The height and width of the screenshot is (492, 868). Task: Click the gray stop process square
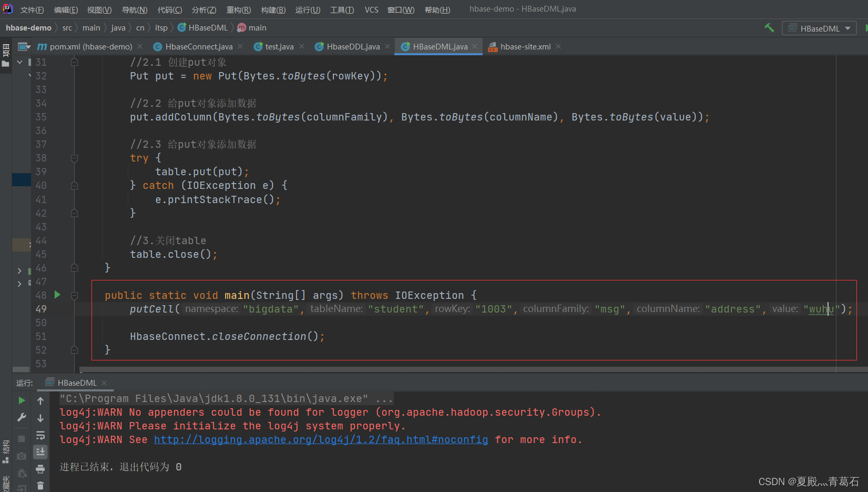pyautogui.click(x=22, y=438)
